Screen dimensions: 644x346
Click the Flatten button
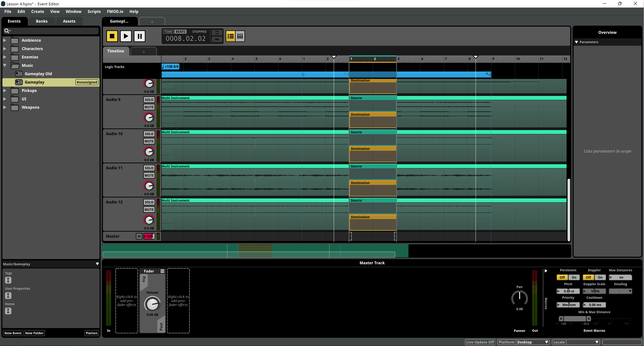click(x=92, y=333)
